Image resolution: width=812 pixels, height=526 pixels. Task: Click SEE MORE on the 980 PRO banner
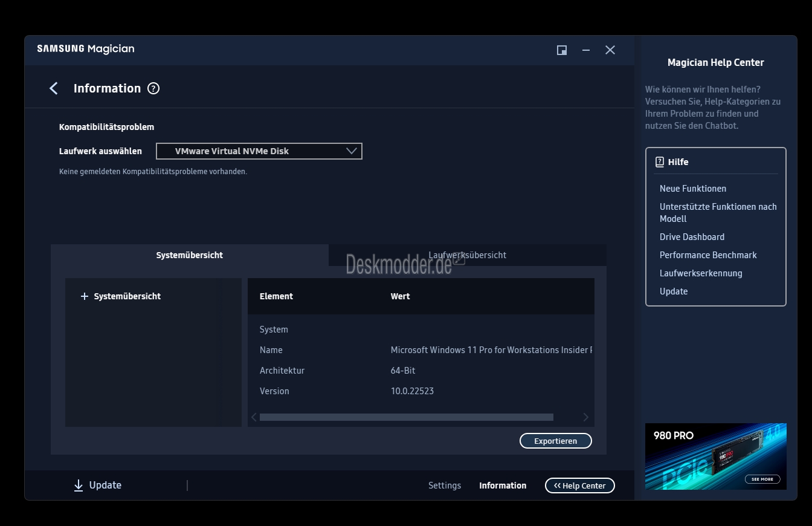tap(762, 479)
